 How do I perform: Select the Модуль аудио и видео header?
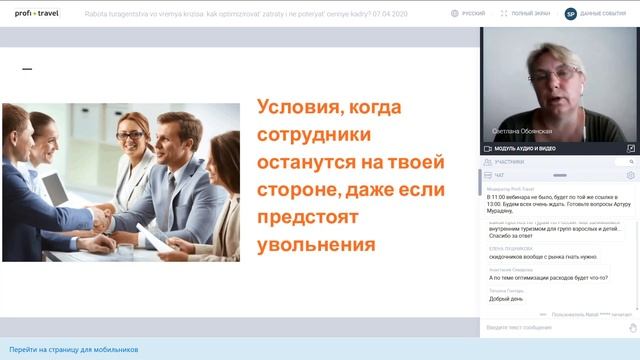(525, 149)
